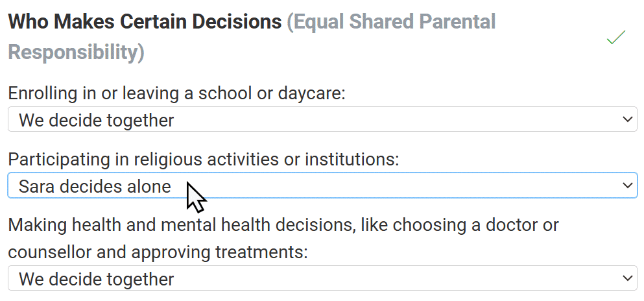Click the green checkmark icon
644x301 pixels.
click(615, 38)
